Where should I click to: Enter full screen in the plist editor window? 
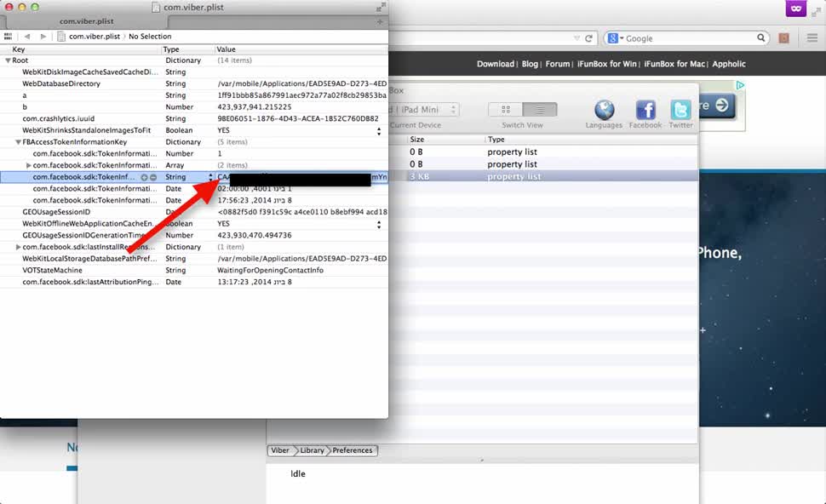[381, 7]
